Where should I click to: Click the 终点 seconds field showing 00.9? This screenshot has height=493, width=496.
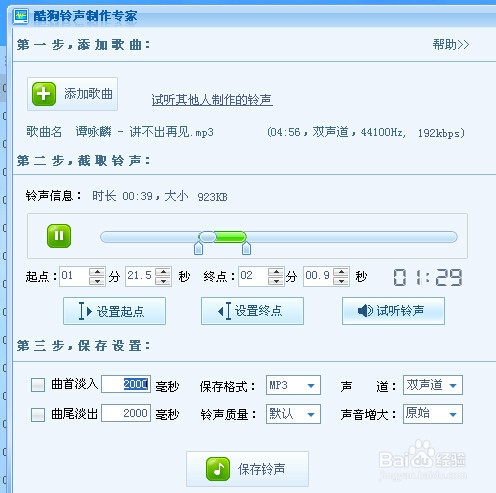pos(318,276)
